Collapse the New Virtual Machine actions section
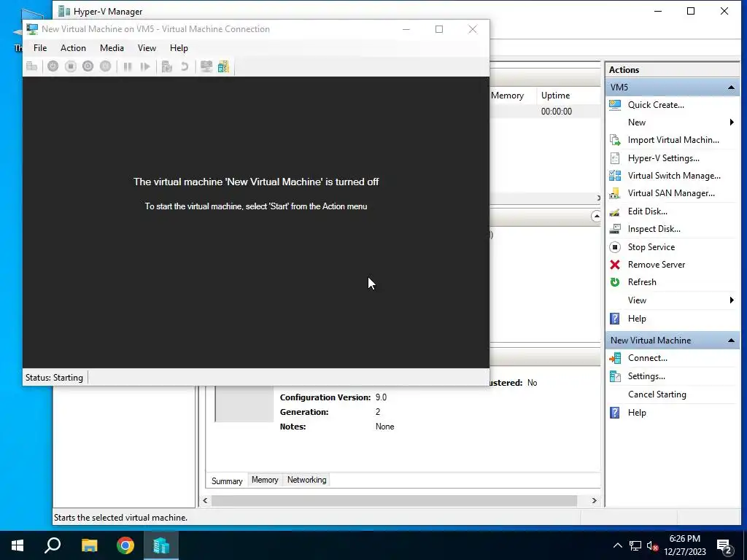 point(731,341)
